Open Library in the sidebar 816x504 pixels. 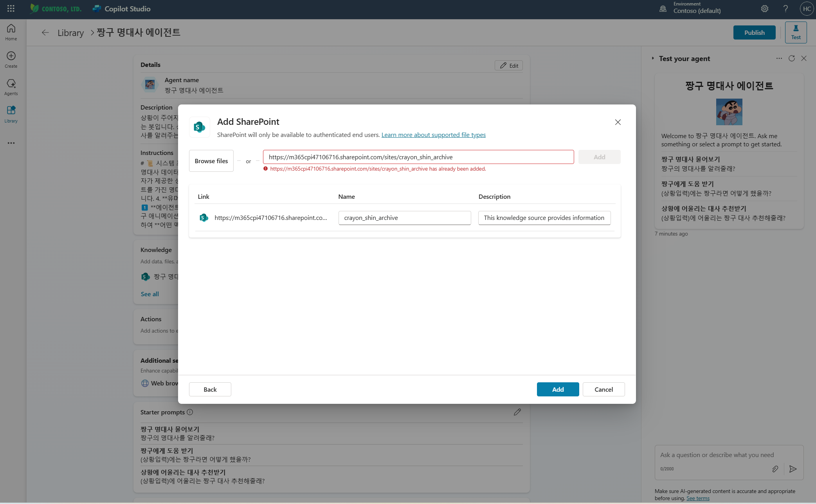pos(11,114)
